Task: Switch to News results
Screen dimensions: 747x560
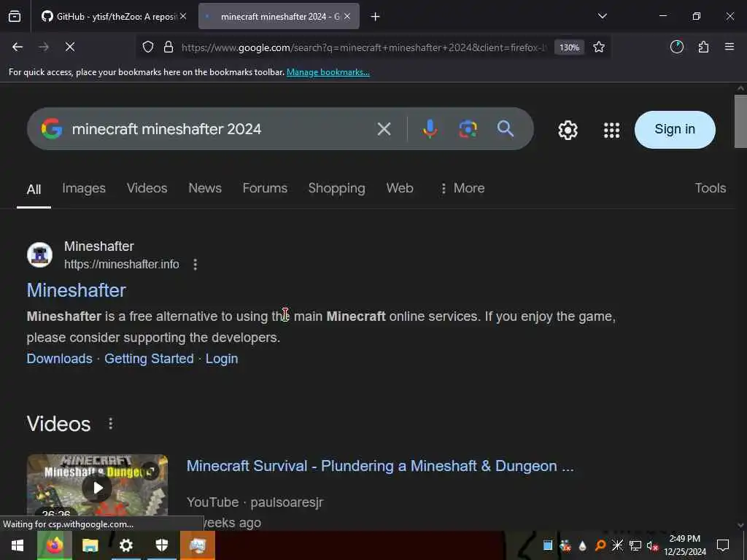Action: [205, 188]
